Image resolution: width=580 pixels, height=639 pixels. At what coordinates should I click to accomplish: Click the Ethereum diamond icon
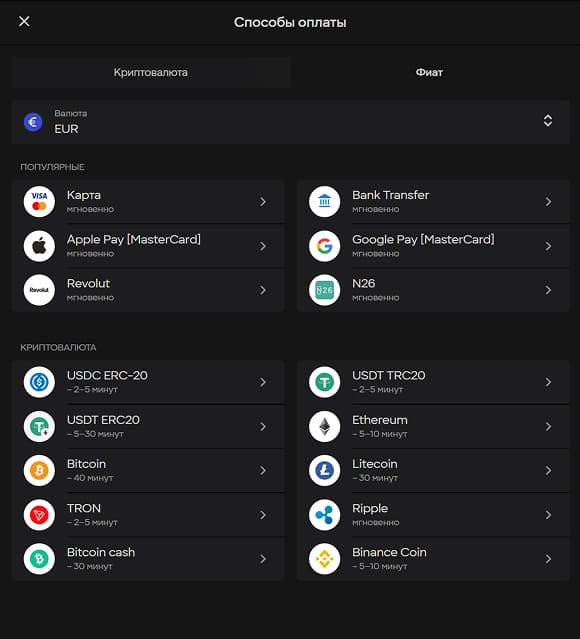point(324,427)
